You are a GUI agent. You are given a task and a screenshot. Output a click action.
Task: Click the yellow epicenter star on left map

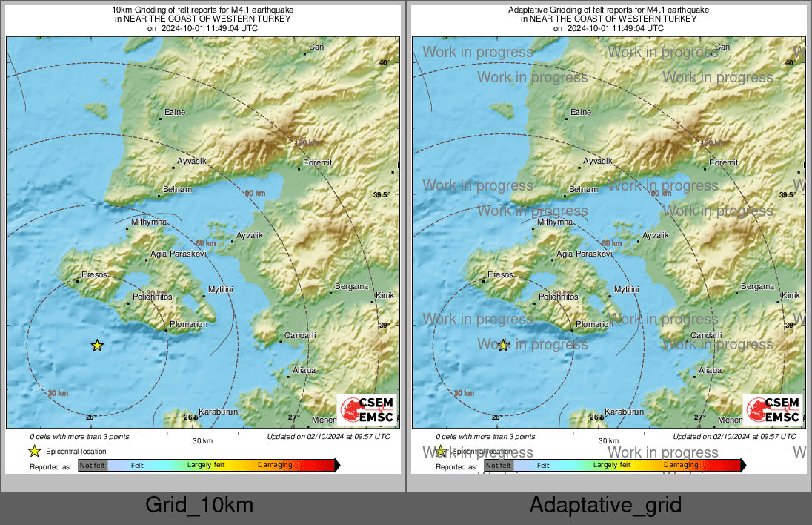pos(97,346)
